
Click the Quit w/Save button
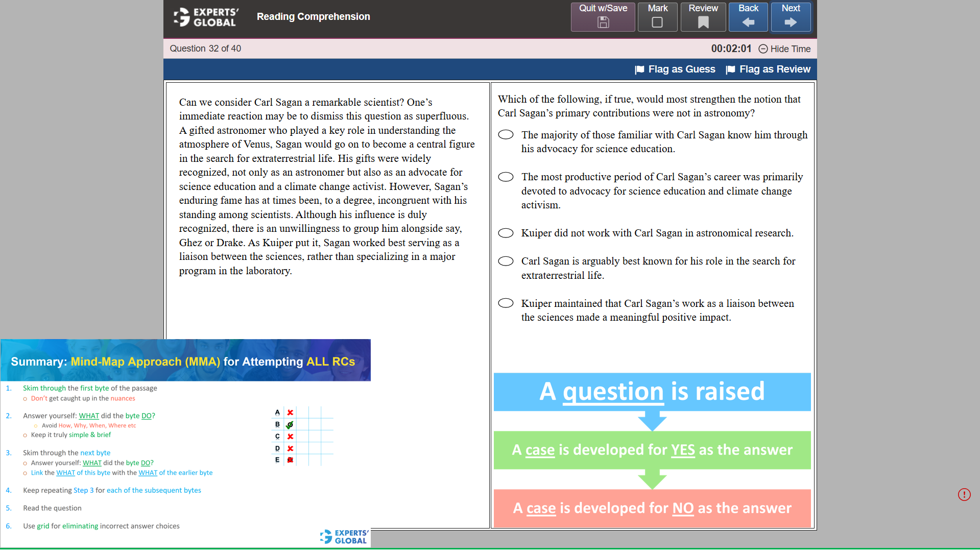pos(603,17)
